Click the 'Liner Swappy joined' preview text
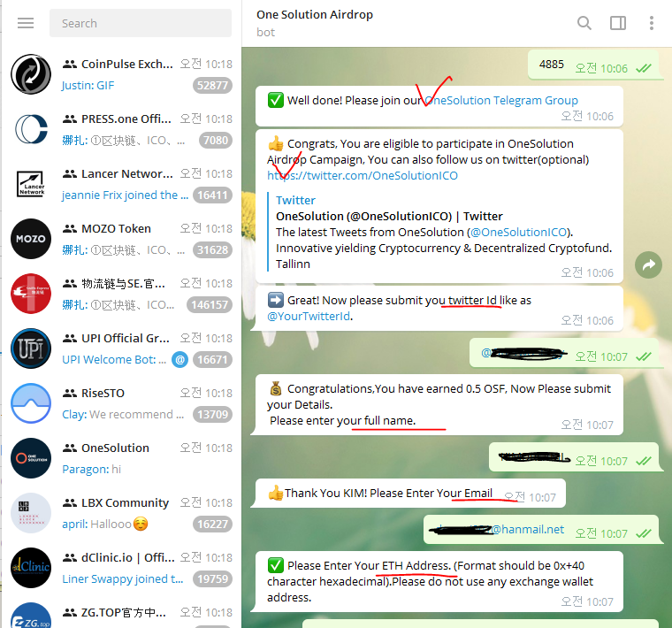 (123, 579)
